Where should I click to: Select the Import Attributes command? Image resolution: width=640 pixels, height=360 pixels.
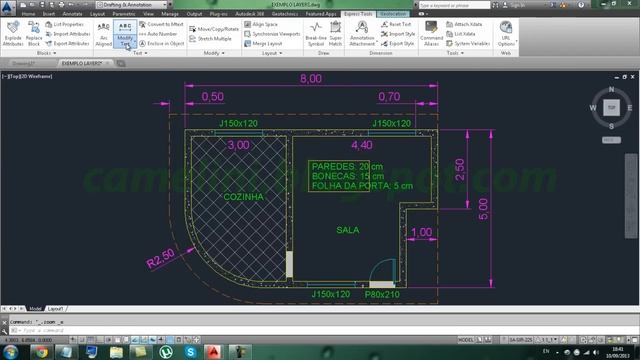(x=68, y=34)
